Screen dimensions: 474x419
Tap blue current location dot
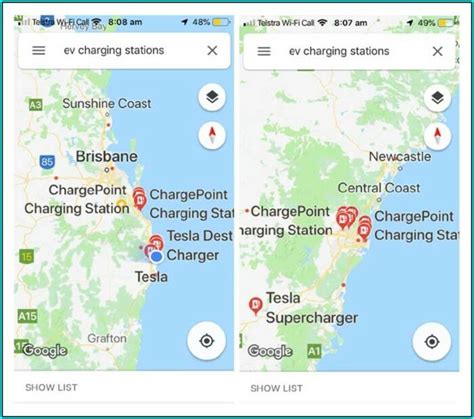[x=156, y=257]
